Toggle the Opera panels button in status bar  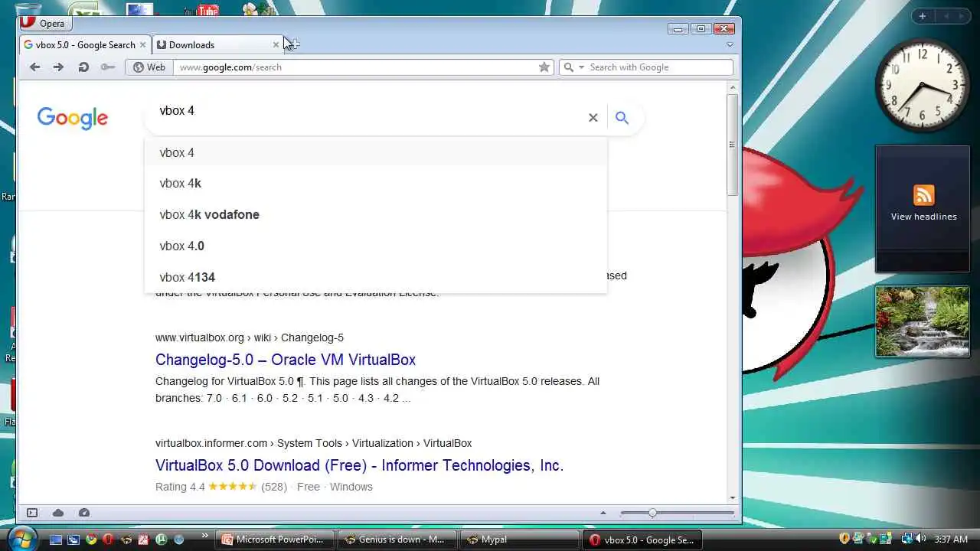32,513
